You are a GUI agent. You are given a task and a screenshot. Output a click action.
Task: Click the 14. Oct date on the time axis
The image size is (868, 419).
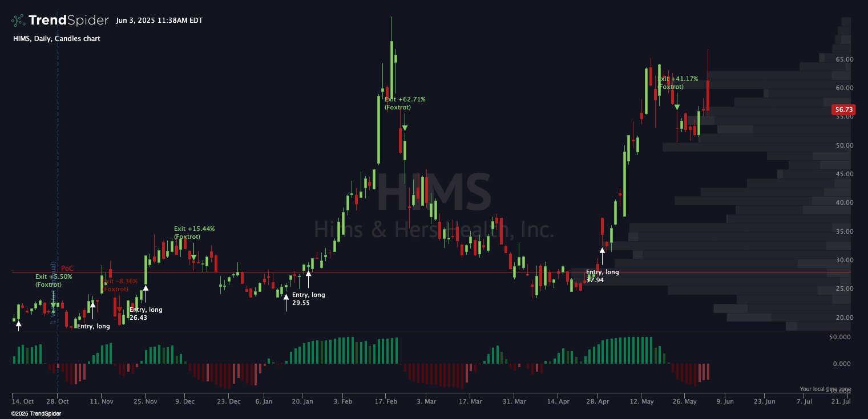point(23,401)
